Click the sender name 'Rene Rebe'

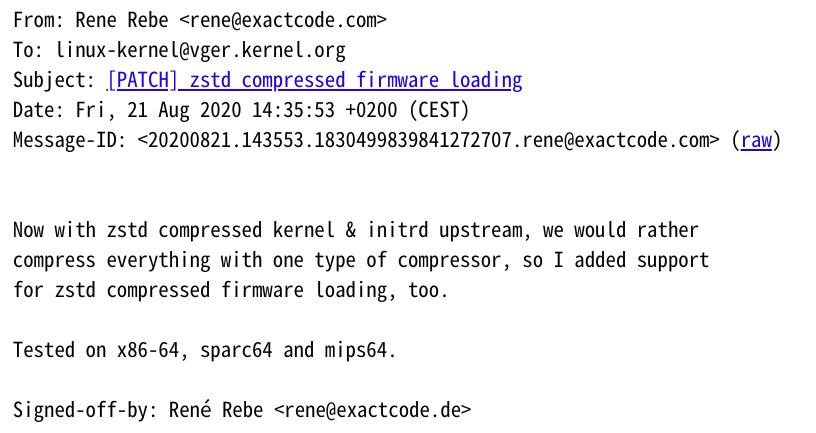[x=122, y=20]
